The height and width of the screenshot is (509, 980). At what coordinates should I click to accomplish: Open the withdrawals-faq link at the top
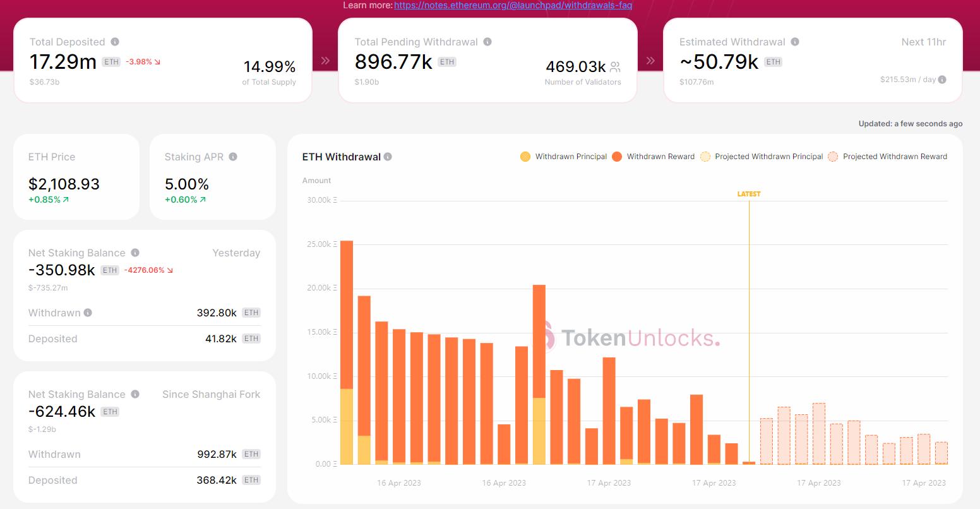click(x=512, y=5)
